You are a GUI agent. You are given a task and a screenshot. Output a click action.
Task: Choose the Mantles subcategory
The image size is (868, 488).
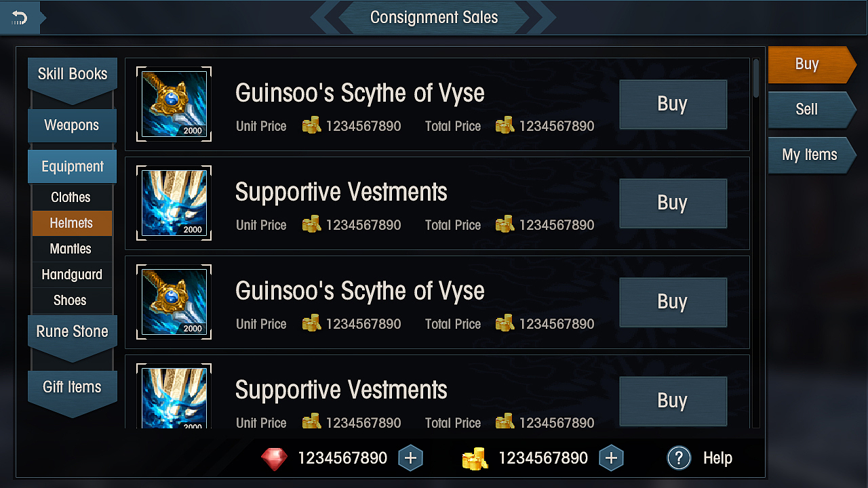pos(71,249)
